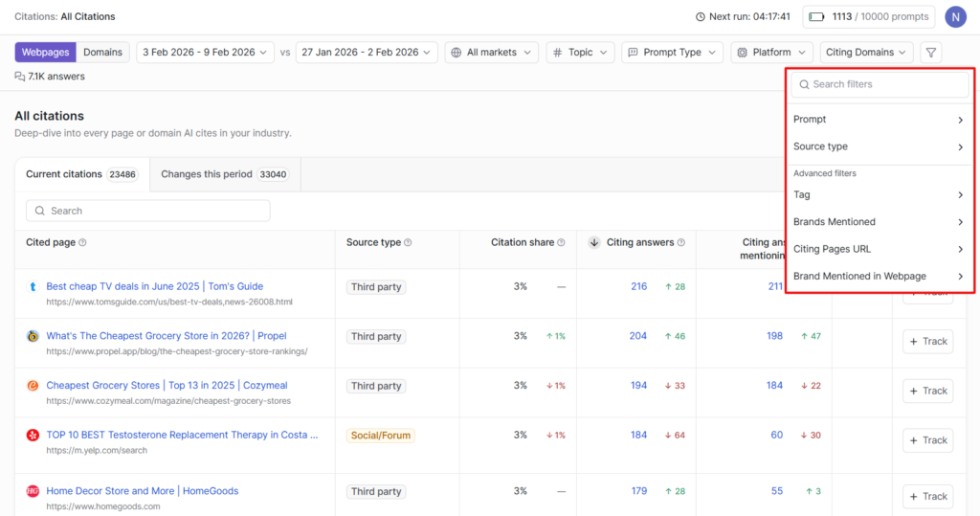Sort by Citing answers arrow icon
980x516 pixels.
click(x=594, y=242)
